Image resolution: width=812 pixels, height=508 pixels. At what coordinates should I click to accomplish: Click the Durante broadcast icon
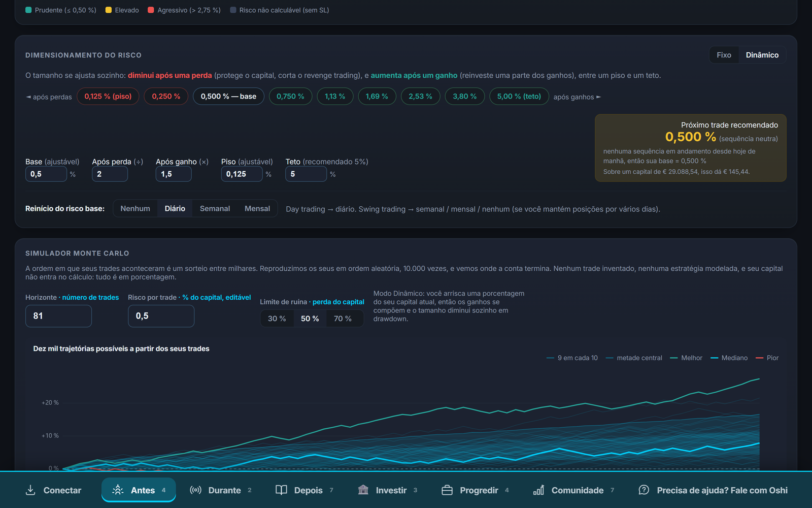[x=195, y=490]
